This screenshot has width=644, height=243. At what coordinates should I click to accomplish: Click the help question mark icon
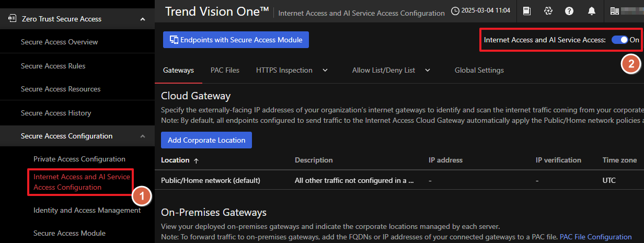pos(569,11)
